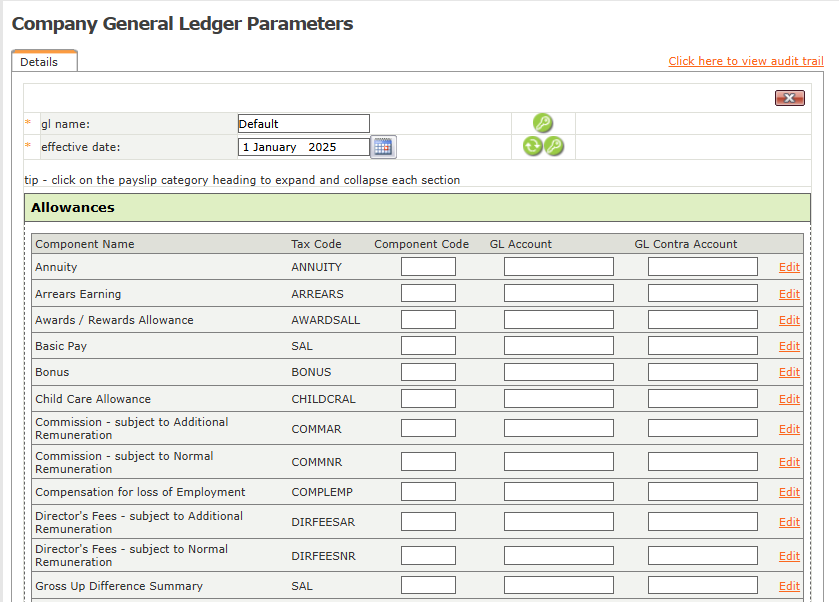The width and height of the screenshot is (839, 602).
Task: Click the green key icon in the effective date row
Action: pyautogui.click(x=554, y=147)
